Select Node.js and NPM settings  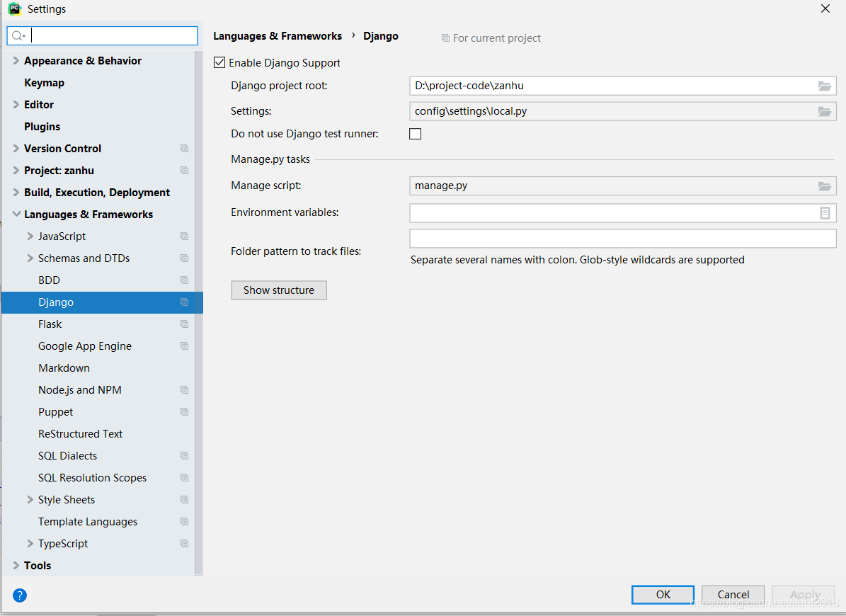[x=80, y=390]
